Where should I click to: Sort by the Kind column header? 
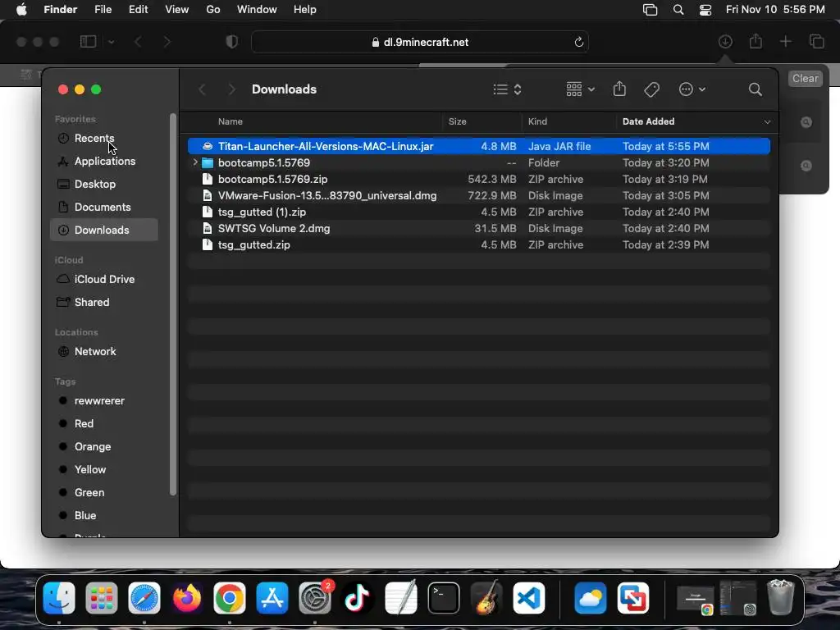[x=537, y=121]
